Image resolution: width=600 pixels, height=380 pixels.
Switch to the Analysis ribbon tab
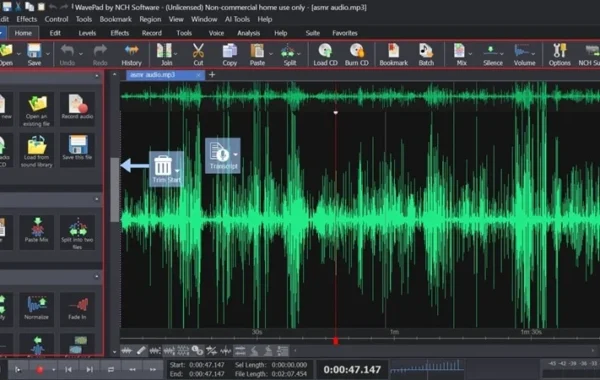pyautogui.click(x=248, y=33)
